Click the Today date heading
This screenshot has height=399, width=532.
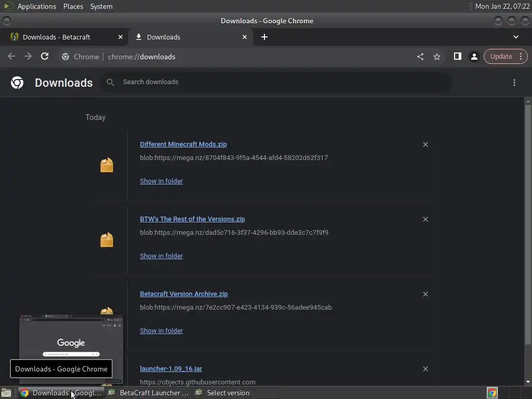pyautogui.click(x=96, y=117)
